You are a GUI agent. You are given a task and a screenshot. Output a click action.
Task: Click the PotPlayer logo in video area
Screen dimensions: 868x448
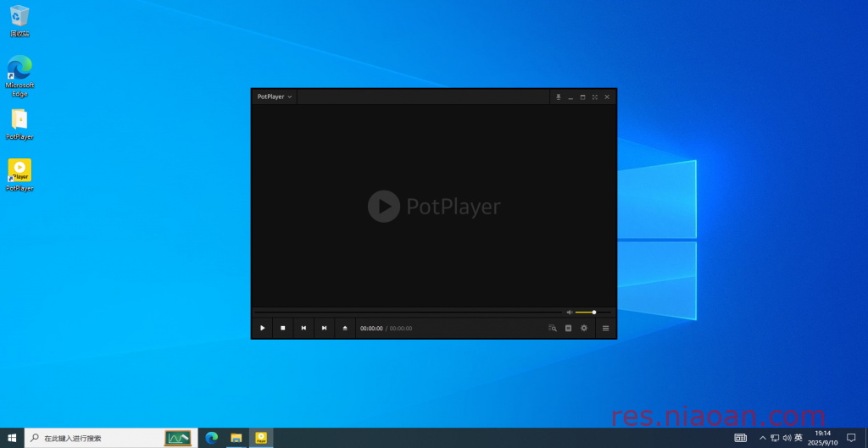point(434,207)
